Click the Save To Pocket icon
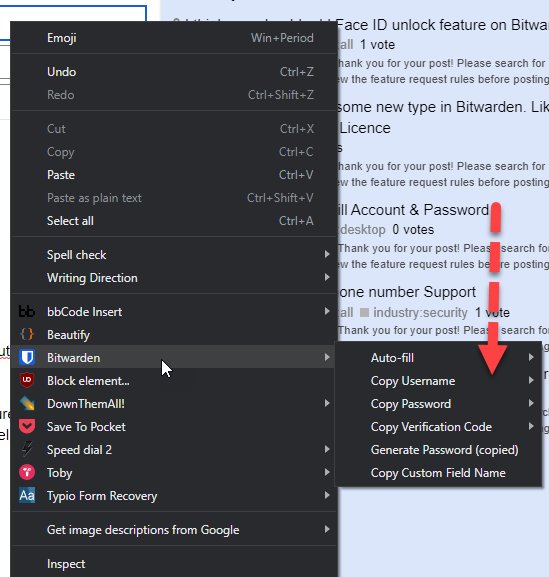This screenshot has height=577, width=549. [27, 426]
